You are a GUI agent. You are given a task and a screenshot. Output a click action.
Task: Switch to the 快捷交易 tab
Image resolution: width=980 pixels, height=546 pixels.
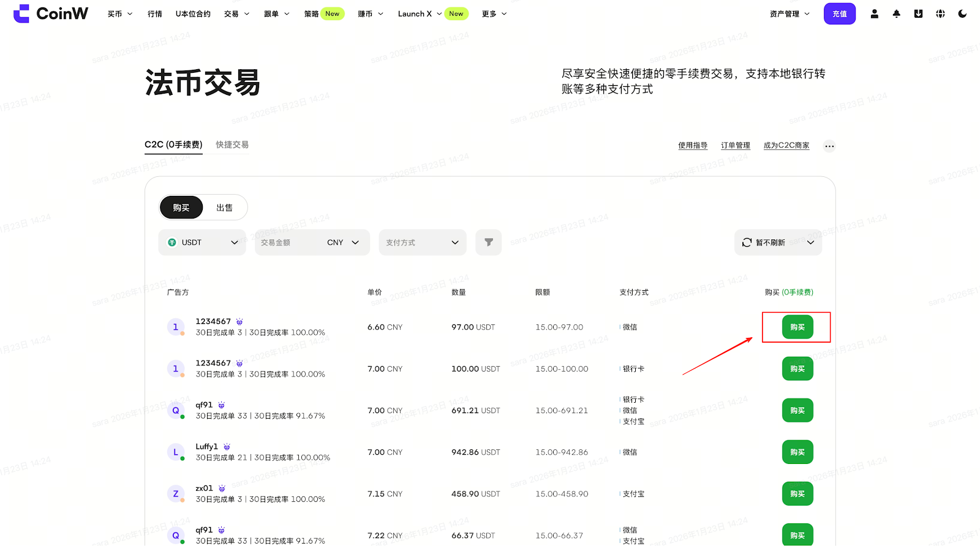tap(232, 144)
